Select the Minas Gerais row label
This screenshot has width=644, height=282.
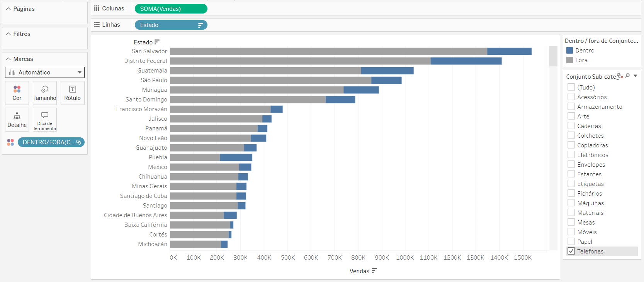click(150, 186)
